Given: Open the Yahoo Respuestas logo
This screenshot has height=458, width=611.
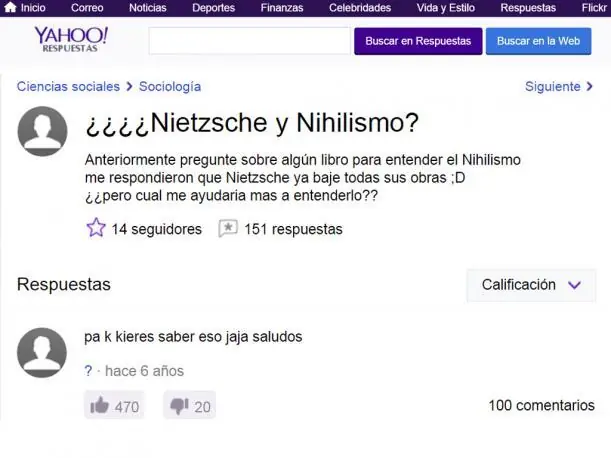Looking at the screenshot, I should [71, 39].
